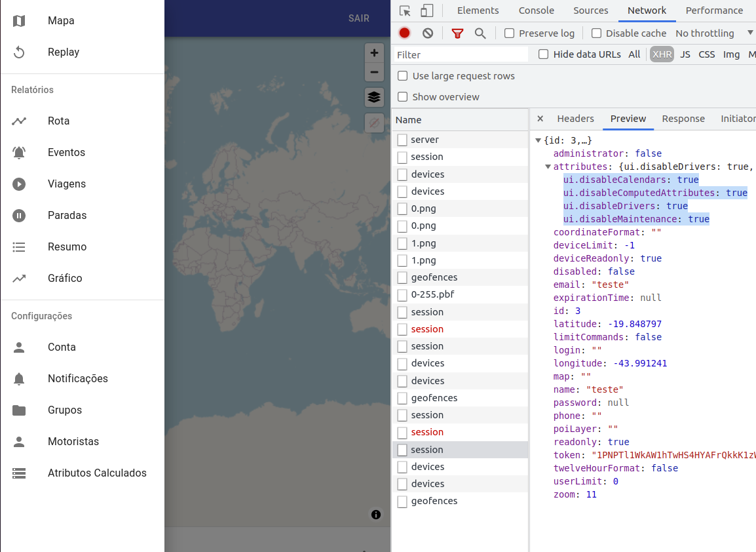Switch to the Console tab
Viewport: 756px width, 552px height.
pos(536,10)
